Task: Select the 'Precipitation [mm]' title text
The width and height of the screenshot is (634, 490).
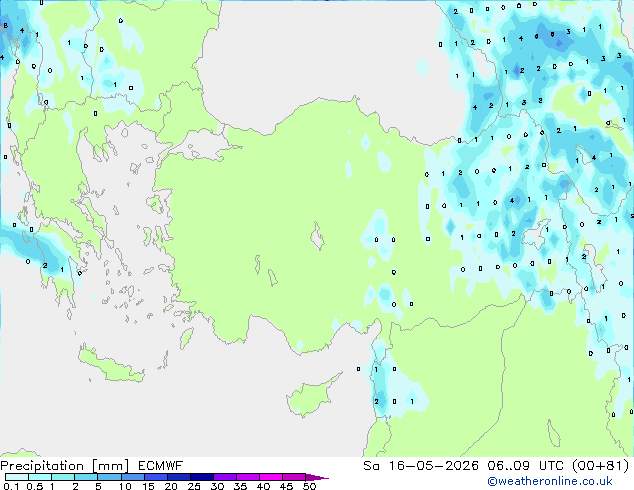Action: click(65, 466)
